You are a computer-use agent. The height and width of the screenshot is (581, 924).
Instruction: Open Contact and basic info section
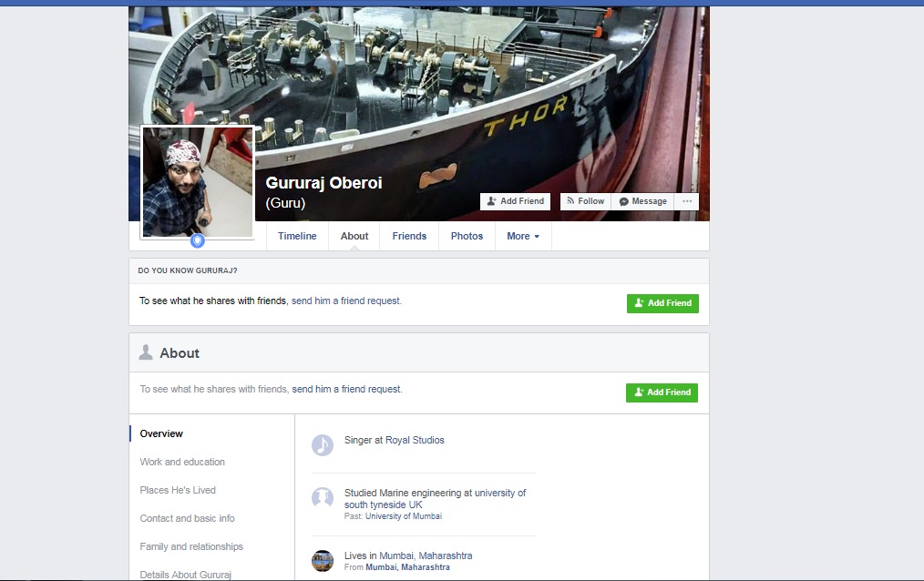click(x=187, y=518)
